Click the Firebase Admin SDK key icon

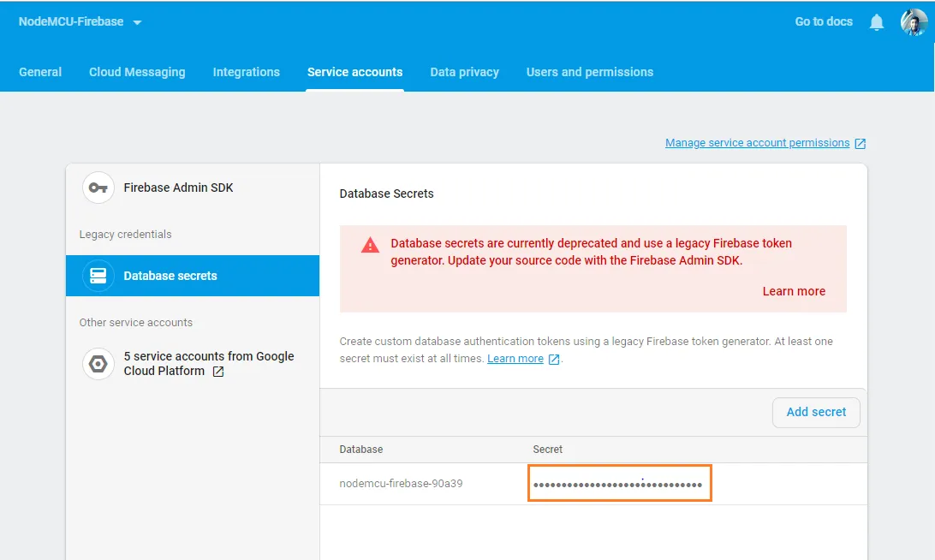click(x=98, y=188)
